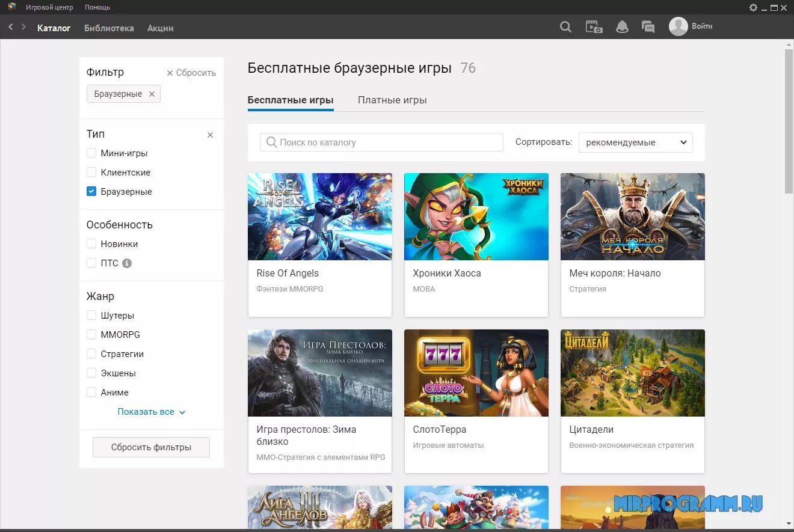Click the Хроники Хаоса title text
The height and width of the screenshot is (532, 794).
tap(447, 274)
